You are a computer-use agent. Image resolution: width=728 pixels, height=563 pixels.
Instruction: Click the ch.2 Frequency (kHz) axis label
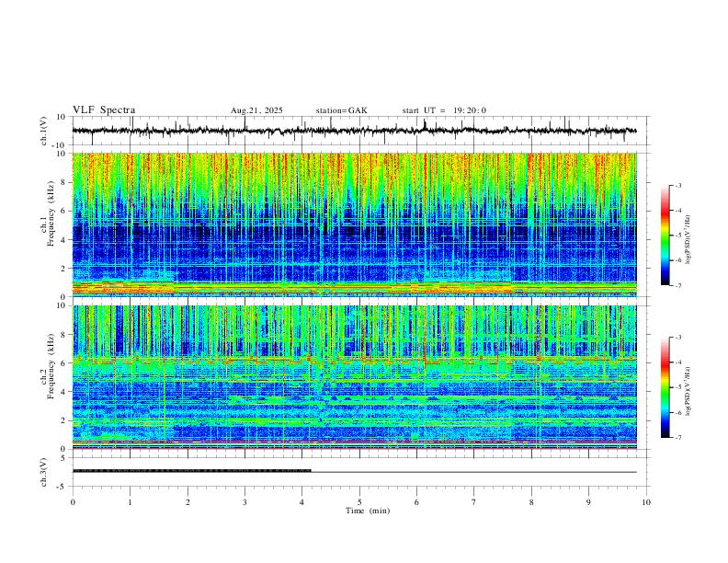tap(49, 366)
